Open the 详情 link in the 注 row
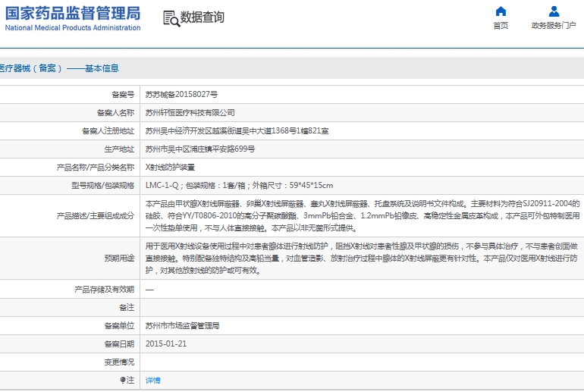 [152, 380]
